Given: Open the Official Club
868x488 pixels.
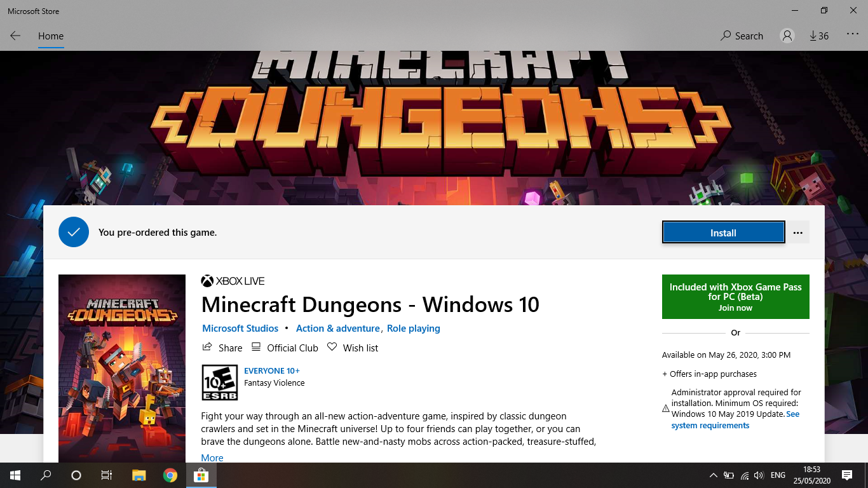Looking at the screenshot, I should click(x=285, y=348).
